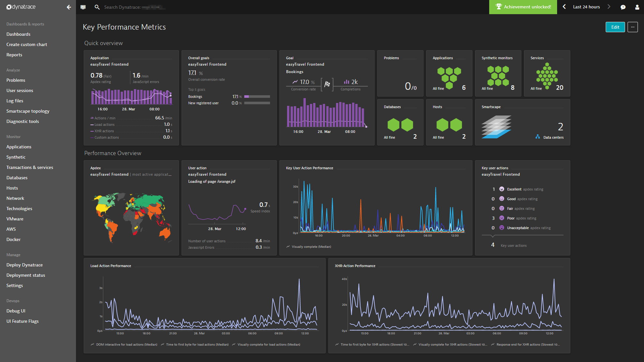Open Deploy Dynatrace
644x362 pixels.
click(x=24, y=265)
